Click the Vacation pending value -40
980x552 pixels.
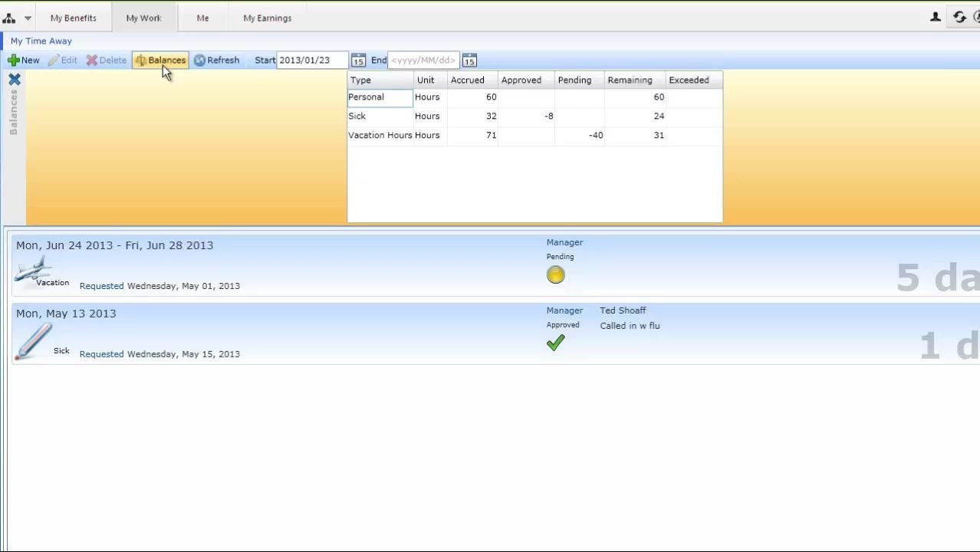596,136
